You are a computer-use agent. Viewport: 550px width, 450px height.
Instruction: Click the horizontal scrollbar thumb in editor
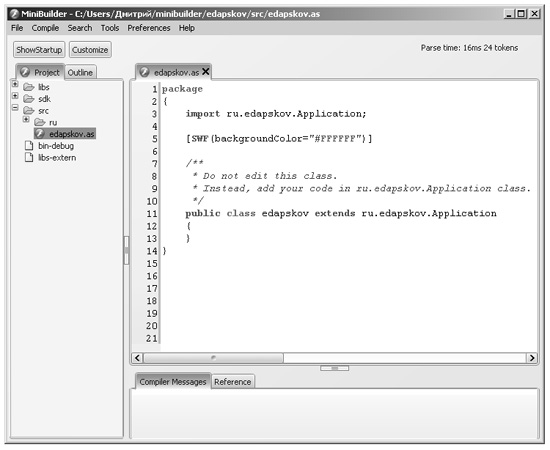click(x=213, y=358)
